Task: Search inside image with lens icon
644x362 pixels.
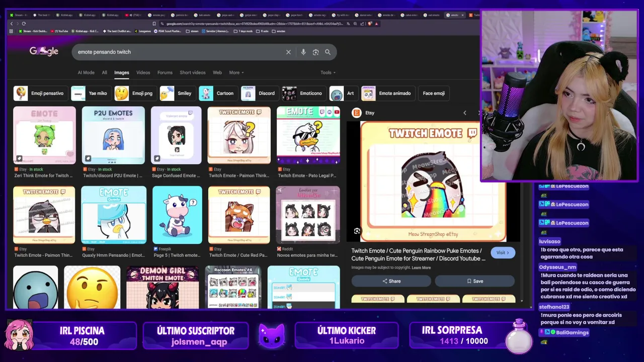Action: coord(357,231)
